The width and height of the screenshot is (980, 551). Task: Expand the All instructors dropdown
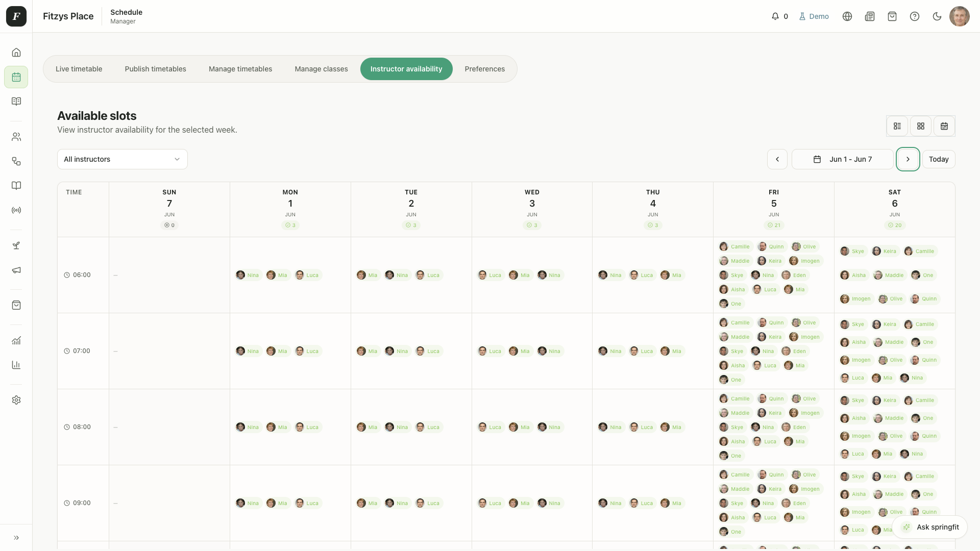(x=122, y=159)
